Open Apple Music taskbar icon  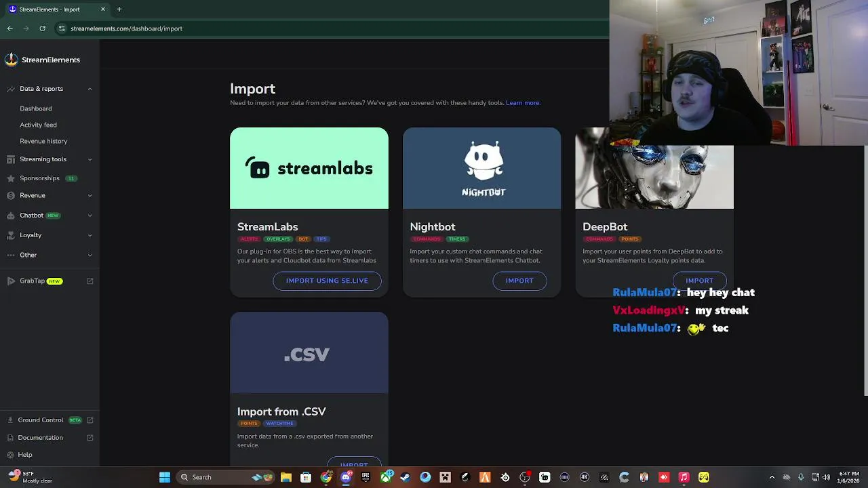click(x=684, y=477)
